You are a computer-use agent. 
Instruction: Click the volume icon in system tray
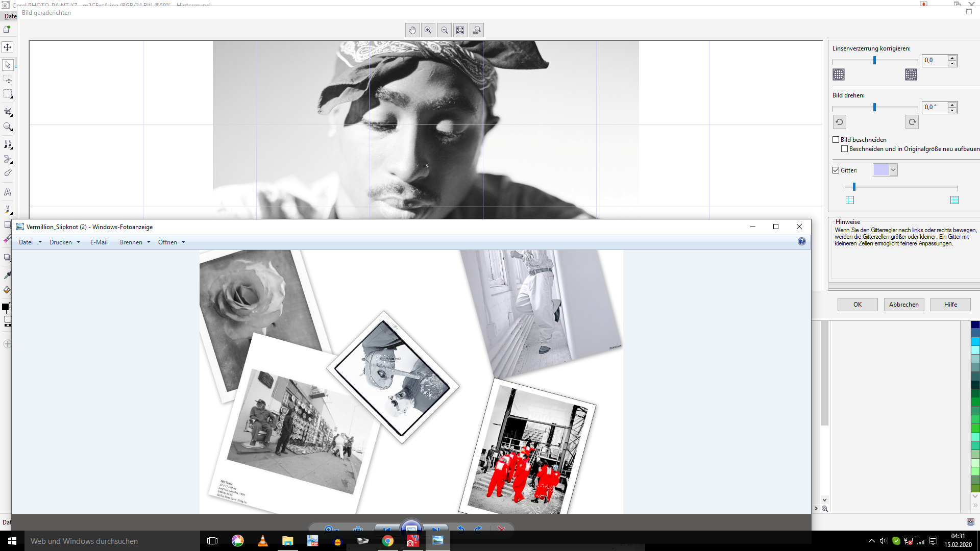[884, 541]
